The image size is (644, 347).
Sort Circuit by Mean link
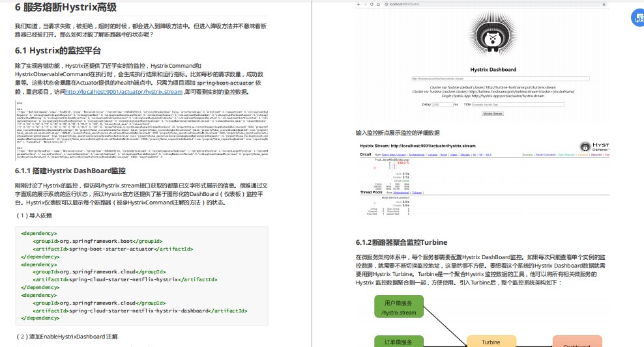tap(454, 155)
